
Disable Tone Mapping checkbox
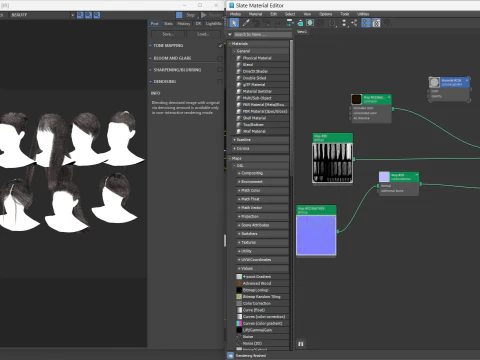[x=220, y=45]
